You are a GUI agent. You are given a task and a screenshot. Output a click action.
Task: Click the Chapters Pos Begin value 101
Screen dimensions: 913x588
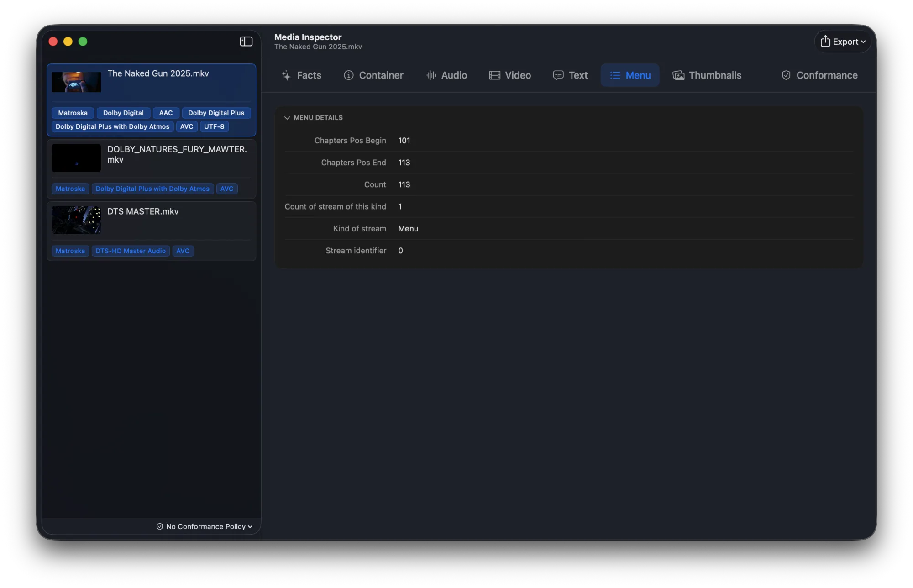(x=404, y=141)
